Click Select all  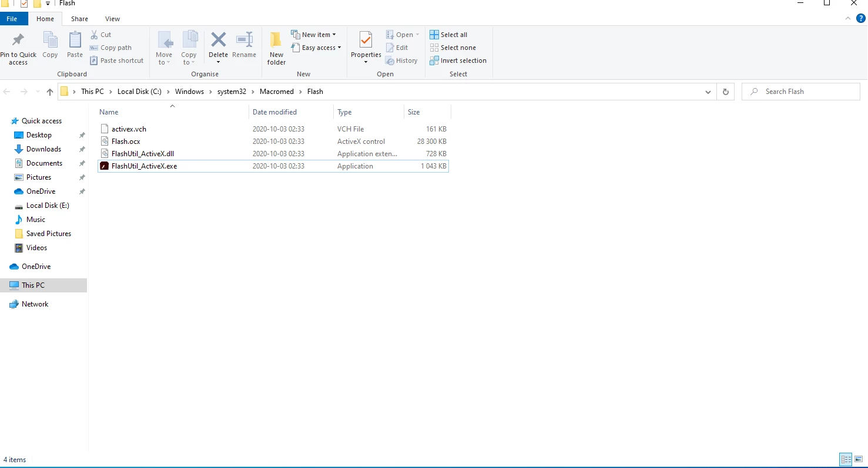point(448,35)
